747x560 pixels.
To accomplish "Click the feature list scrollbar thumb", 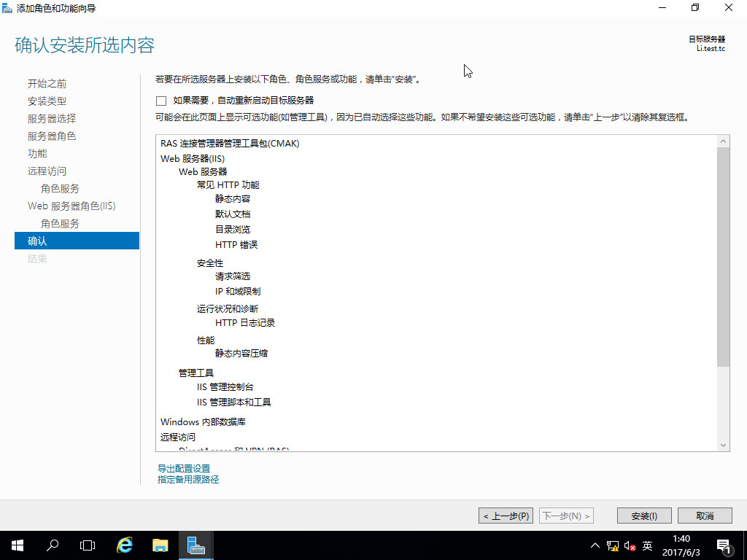I will click(x=723, y=257).
